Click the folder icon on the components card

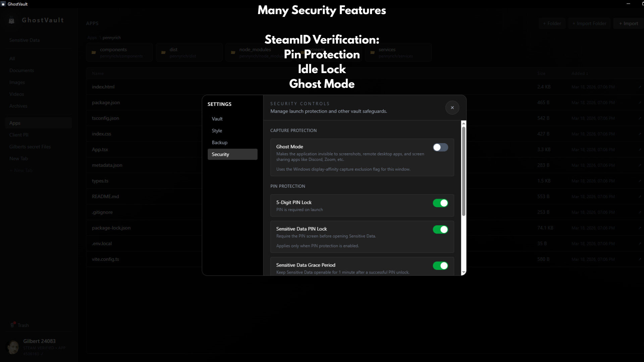pos(94,52)
